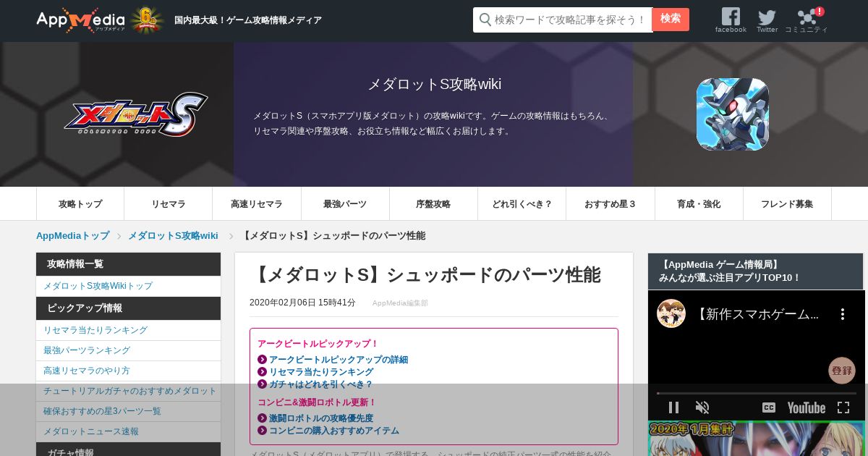This screenshot has width=868, height=456.
Task: Open ガチャはどれを引くべき？ link
Action: pyautogui.click(x=321, y=384)
